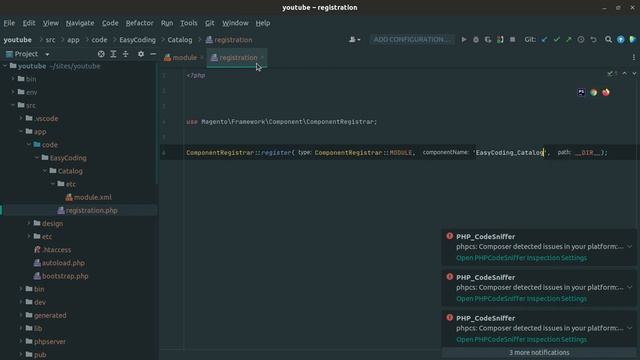
Task: Select module.xml in project tree
Action: [x=93, y=197]
